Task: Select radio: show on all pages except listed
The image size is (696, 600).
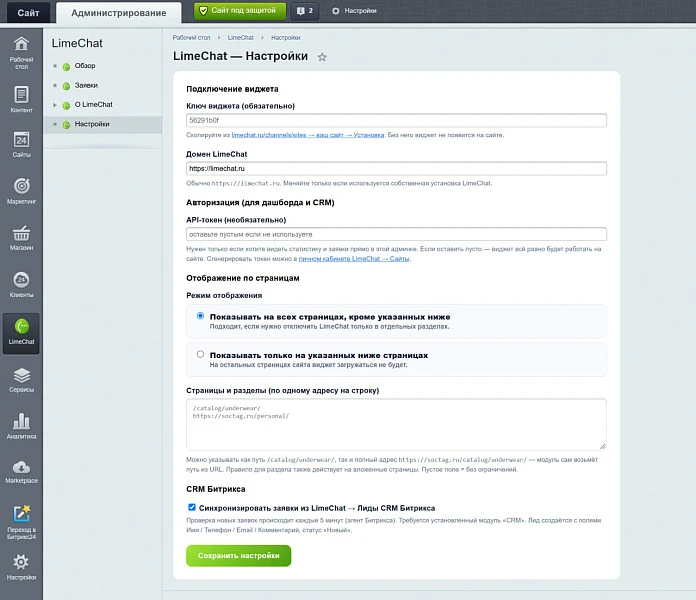Action: 200,316
